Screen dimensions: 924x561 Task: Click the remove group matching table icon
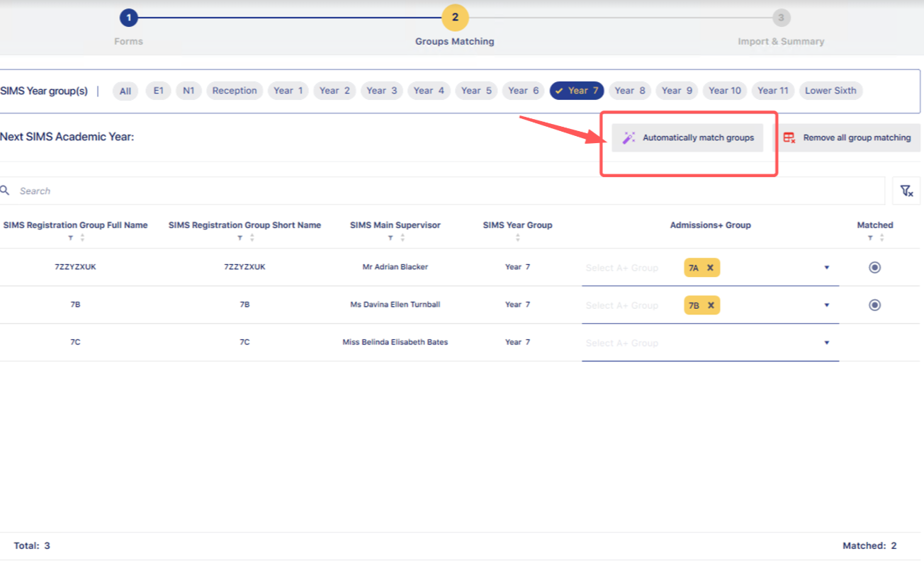point(789,138)
